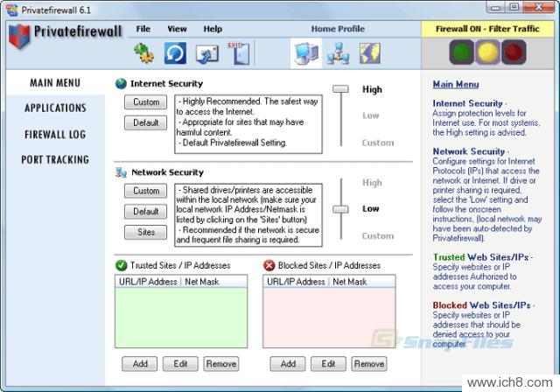This screenshot has width=560, height=392.
Task: Click the Internet Security Custom button
Action: [146, 102]
